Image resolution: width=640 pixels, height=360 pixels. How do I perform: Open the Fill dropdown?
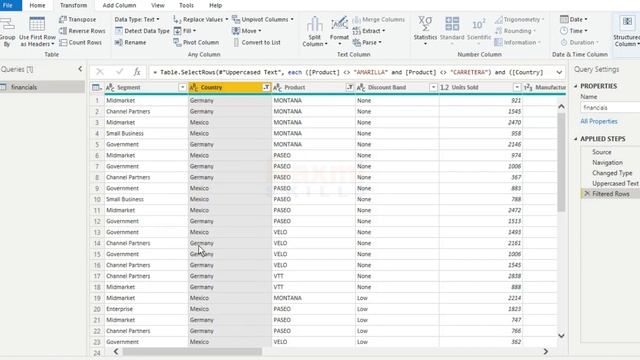point(185,31)
